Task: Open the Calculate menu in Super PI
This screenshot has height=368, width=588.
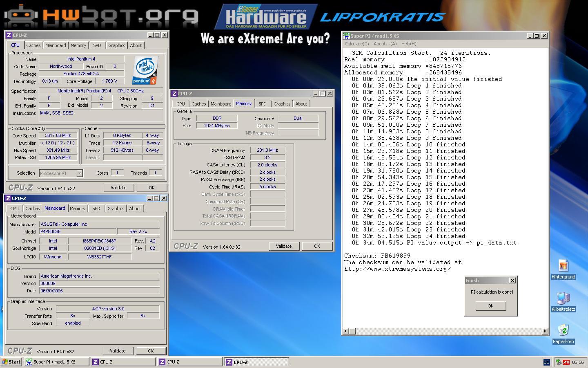Action: pos(356,44)
